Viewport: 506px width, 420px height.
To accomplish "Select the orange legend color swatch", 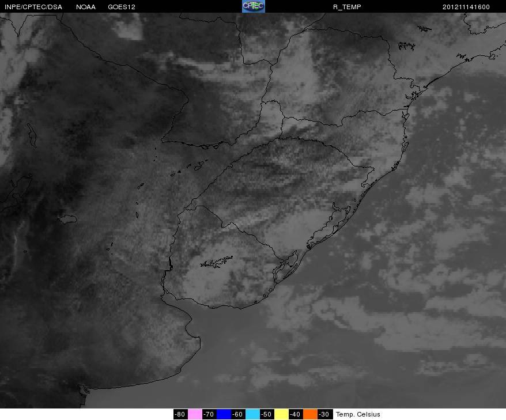I will (x=310, y=414).
